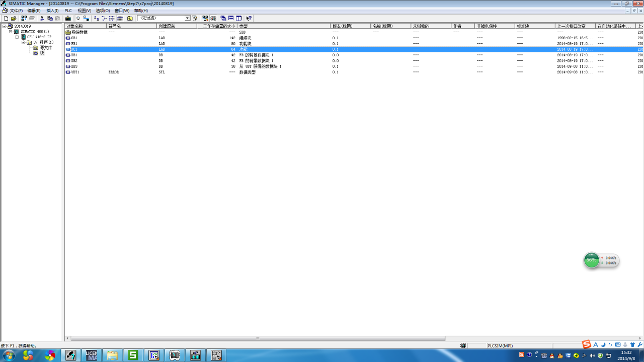
Task: Toggle the large icons view button
Action: coord(96,18)
